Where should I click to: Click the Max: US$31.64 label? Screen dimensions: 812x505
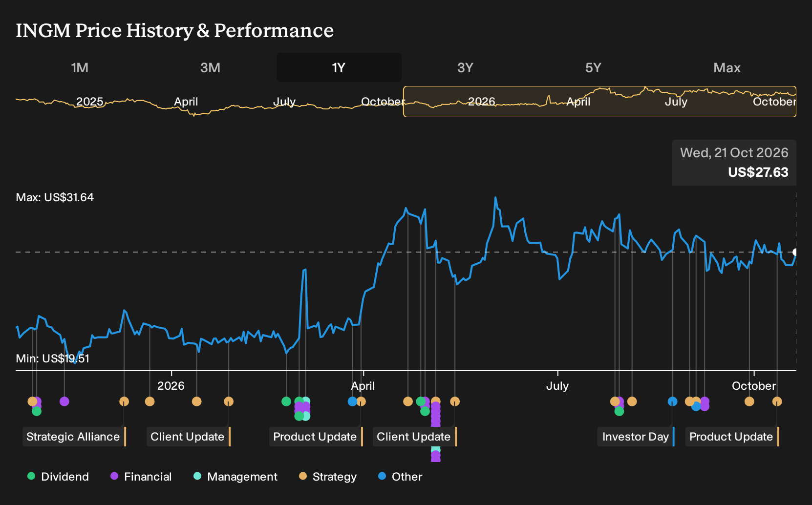point(55,197)
